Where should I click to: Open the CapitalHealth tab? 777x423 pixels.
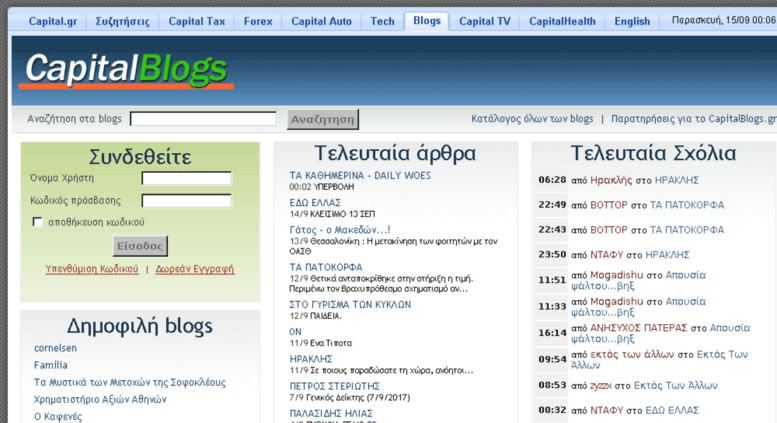click(562, 21)
